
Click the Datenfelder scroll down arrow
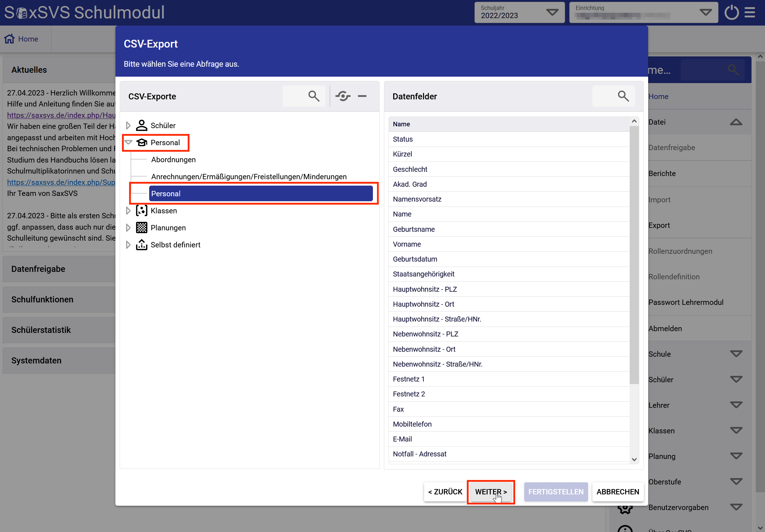[x=634, y=459]
